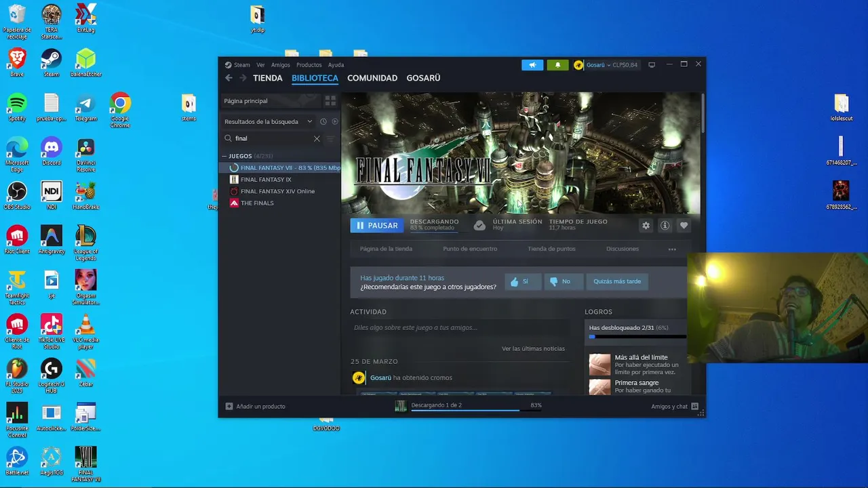Select the FL Studio 2025 desktop icon
Viewport: 868px width, 488px height.
tap(17, 376)
